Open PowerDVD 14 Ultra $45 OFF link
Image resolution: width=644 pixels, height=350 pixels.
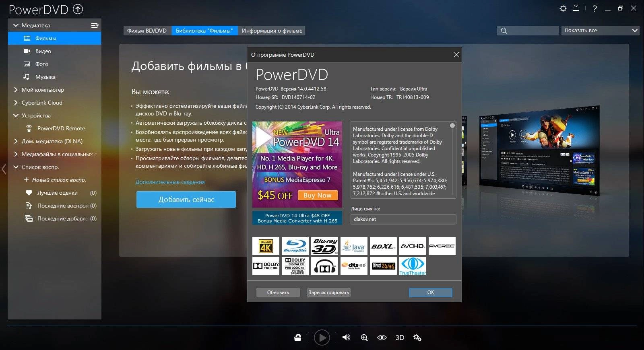pos(297,218)
